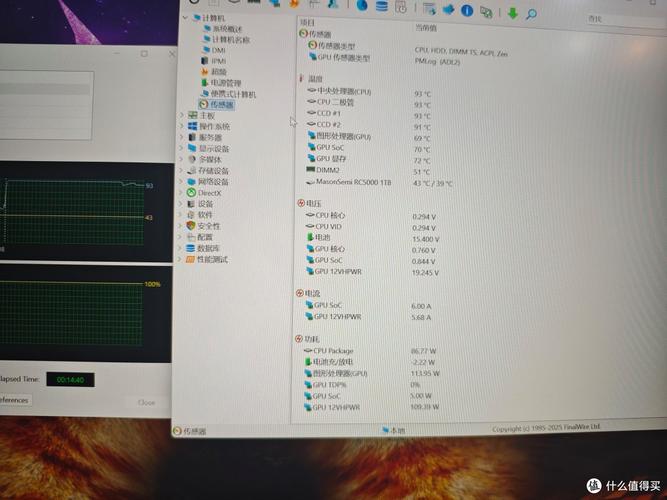Click the 查找 search input field
The image size is (667, 500).
pyautogui.click(x=620, y=18)
